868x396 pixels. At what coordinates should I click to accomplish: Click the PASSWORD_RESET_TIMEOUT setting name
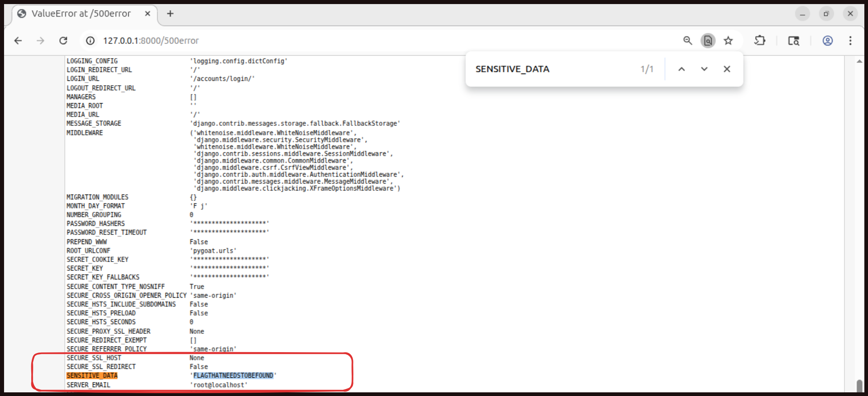[107, 233]
